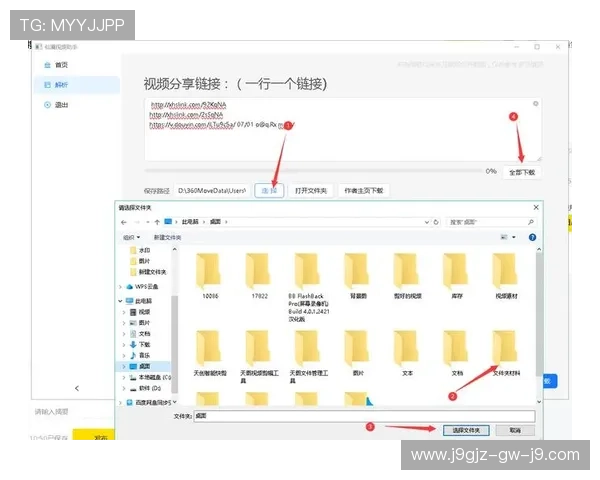Click the blue help icon
The width and height of the screenshot is (600, 480).
pyautogui.click(x=532, y=237)
